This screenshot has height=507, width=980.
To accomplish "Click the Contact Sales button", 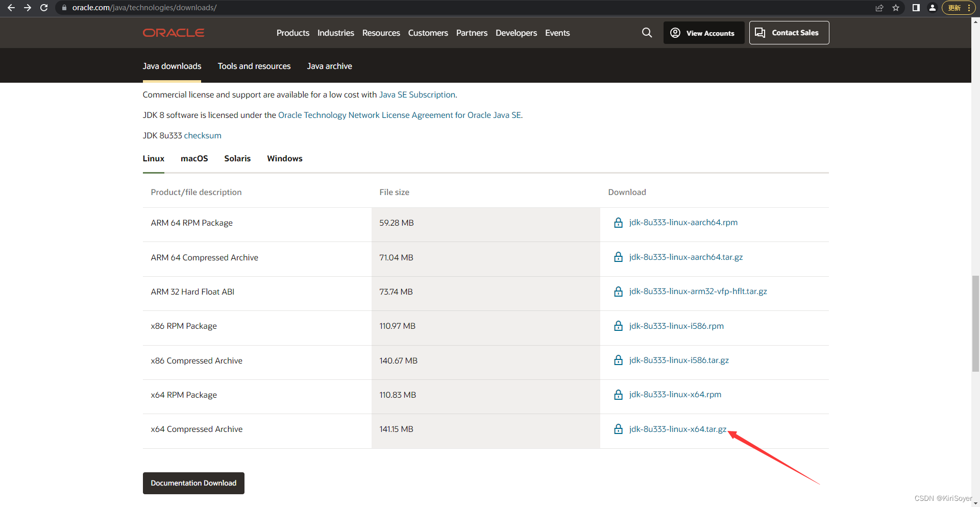I will (x=789, y=33).
